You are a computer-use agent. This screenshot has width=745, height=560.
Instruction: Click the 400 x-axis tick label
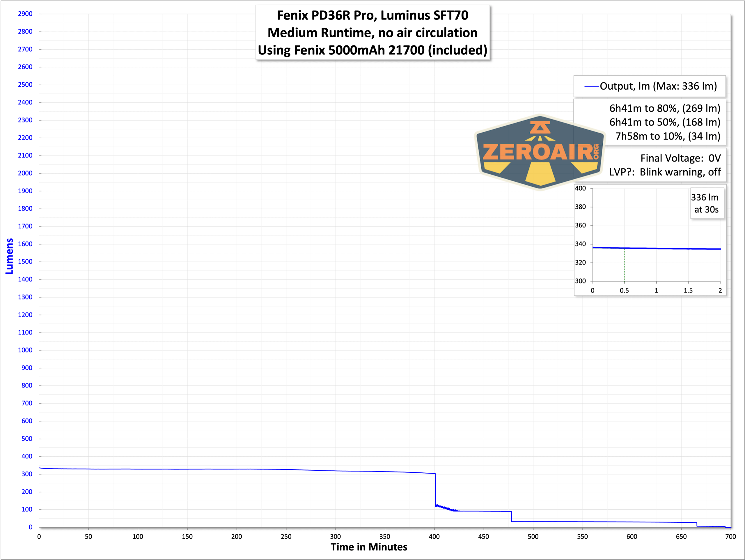tap(434, 536)
